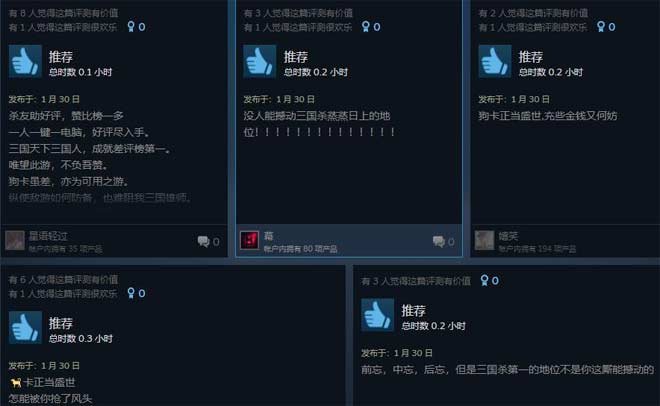Click thumbs-up icon on 狗卡正当盛世 review
Viewport: 660px width, 406px height.
(495, 61)
